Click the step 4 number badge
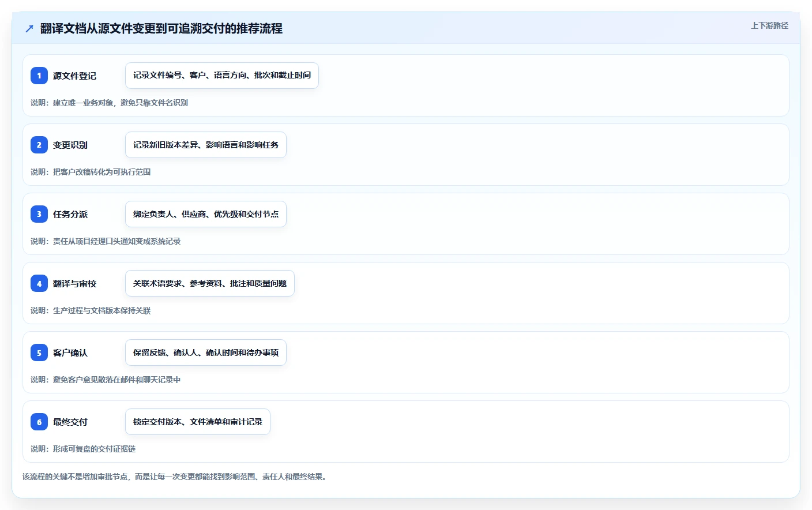This screenshot has height=510, width=812. click(x=39, y=283)
